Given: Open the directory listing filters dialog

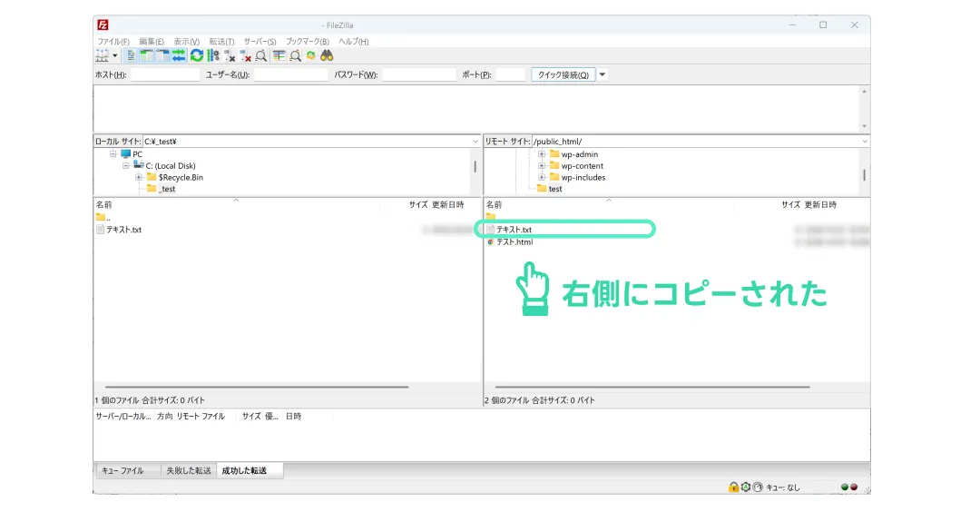Looking at the screenshot, I should coord(279,55).
